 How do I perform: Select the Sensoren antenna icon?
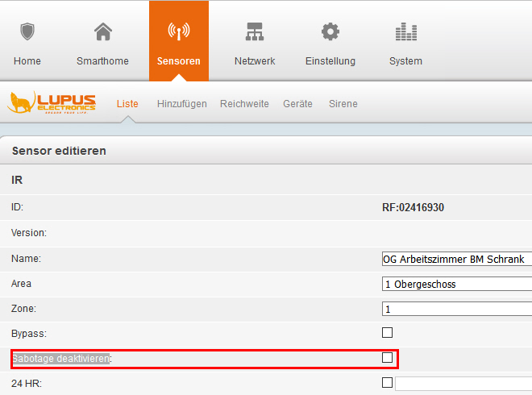coord(178,32)
